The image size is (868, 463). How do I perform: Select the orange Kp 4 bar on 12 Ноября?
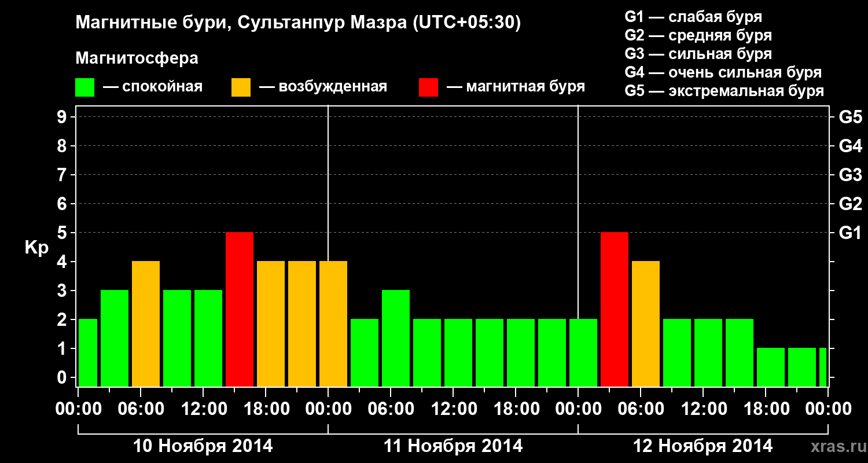(x=646, y=324)
